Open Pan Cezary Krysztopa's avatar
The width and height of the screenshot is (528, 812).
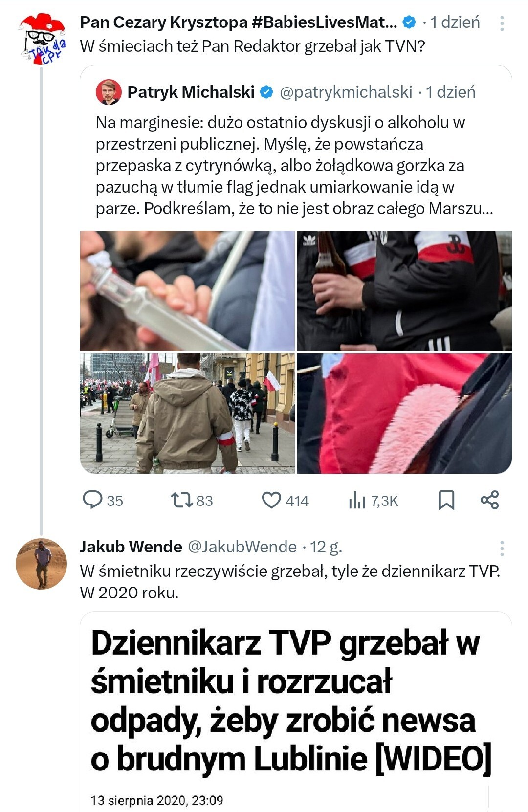click(x=42, y=39)
